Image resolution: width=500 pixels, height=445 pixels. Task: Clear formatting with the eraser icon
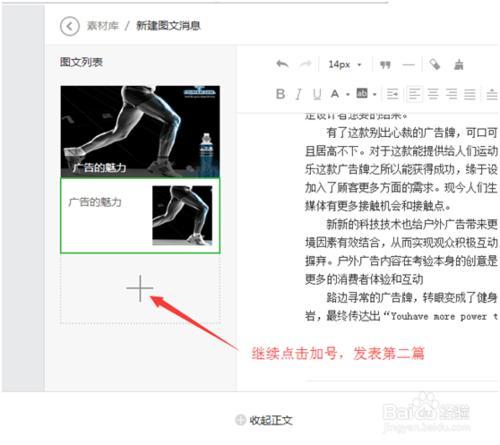435,64
